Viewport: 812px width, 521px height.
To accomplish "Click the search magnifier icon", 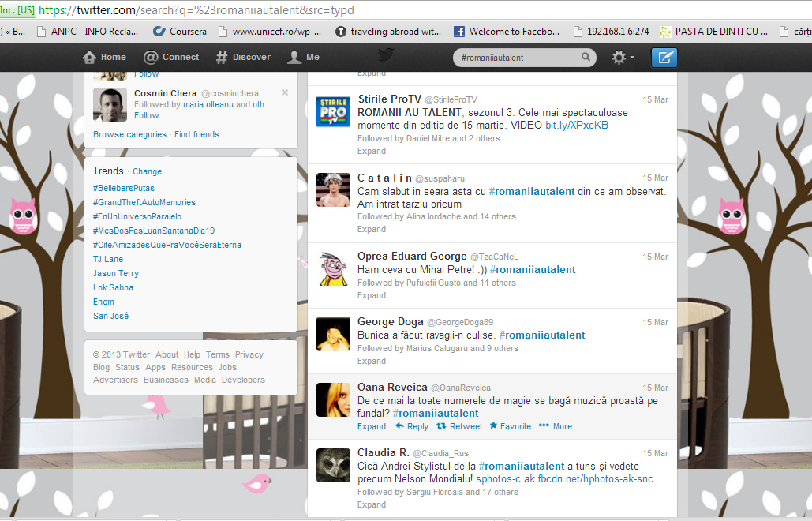I will [x=586, y=57].
